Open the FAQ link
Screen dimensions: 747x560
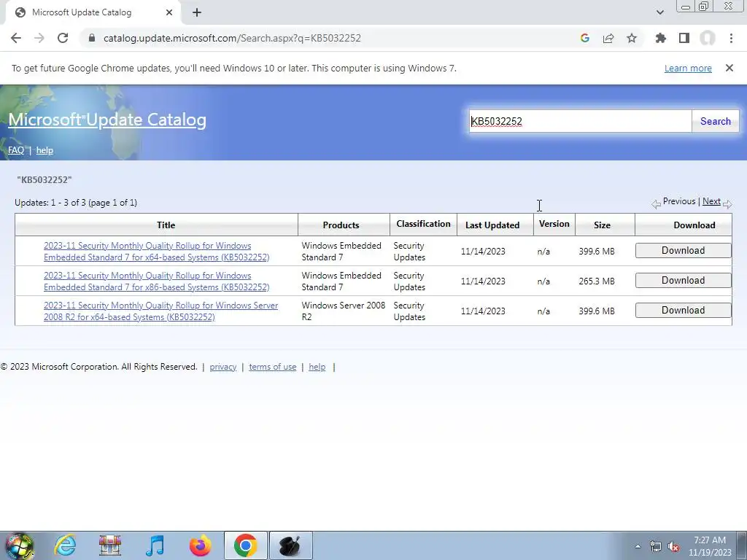(x=16, y=150)
